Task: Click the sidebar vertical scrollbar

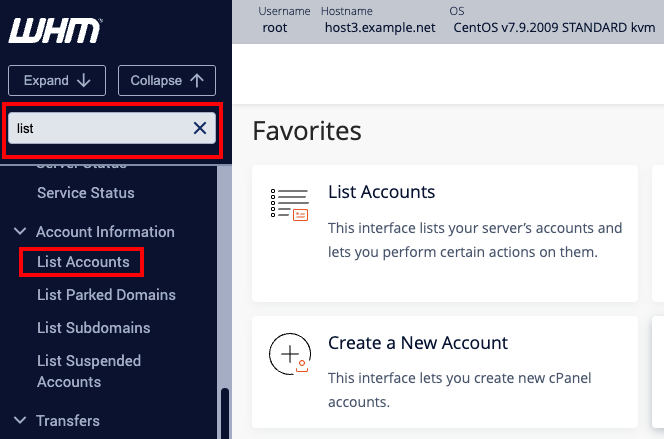Action: 224,410
